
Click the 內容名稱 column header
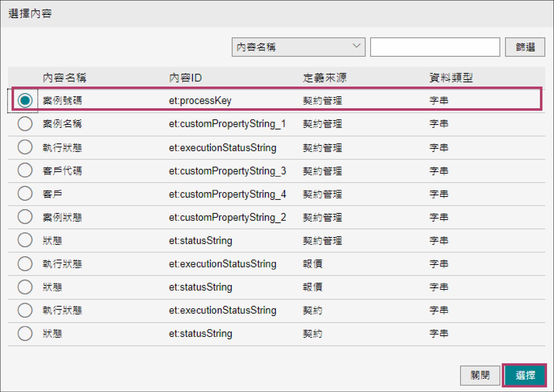[64, 78]
